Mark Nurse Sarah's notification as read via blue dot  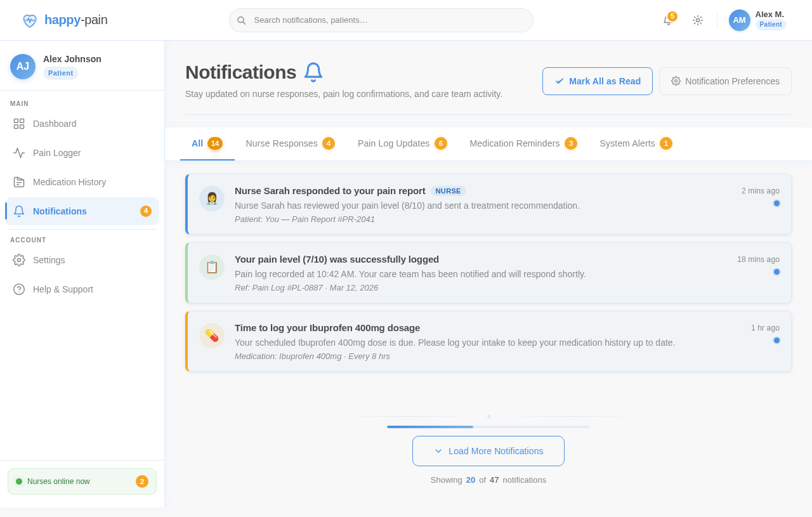coord(776,203)
